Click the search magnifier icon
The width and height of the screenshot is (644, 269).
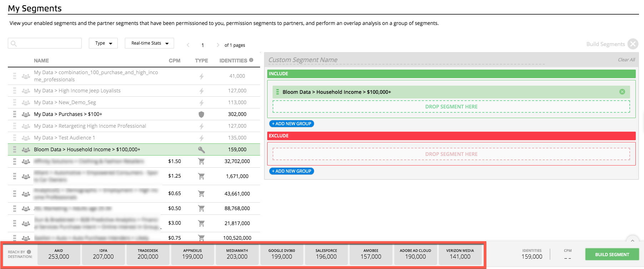pyautogui.click(x=14, y=44)
